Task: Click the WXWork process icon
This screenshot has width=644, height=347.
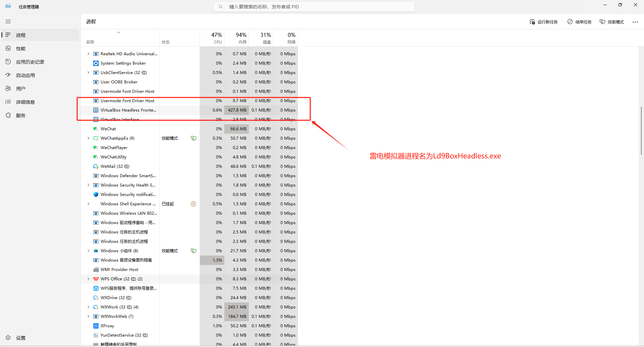Action: [96, 307]
